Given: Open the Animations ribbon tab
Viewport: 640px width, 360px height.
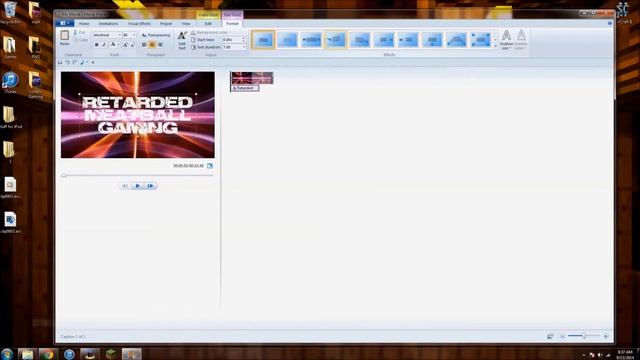Looking at the screenshot, I should (x=108, y=24).
